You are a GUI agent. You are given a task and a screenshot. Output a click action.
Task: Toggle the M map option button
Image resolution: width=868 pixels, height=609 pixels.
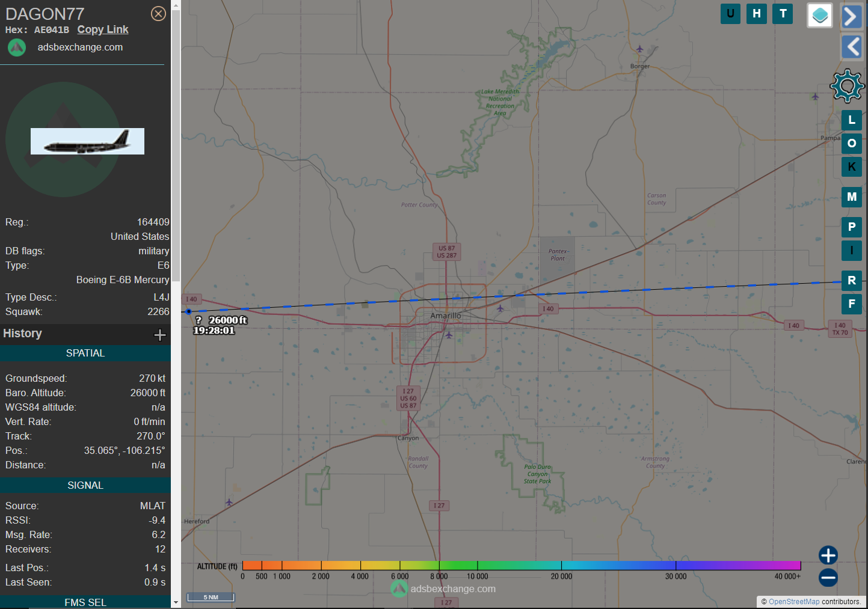(852, 197)
